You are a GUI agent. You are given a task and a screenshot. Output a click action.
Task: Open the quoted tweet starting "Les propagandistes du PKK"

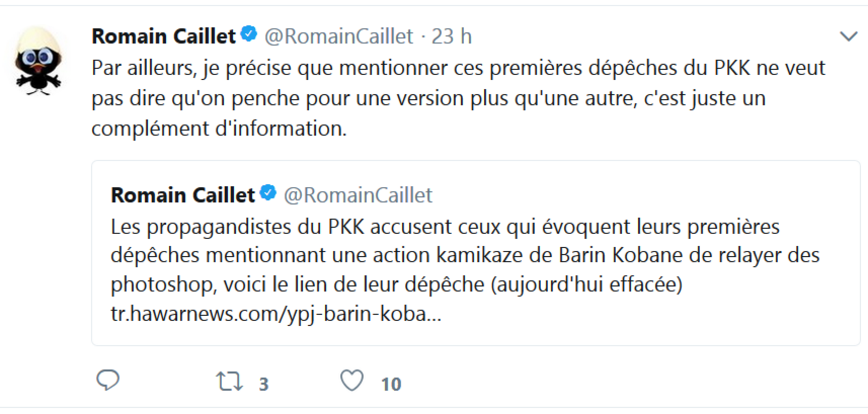(445, 227)
